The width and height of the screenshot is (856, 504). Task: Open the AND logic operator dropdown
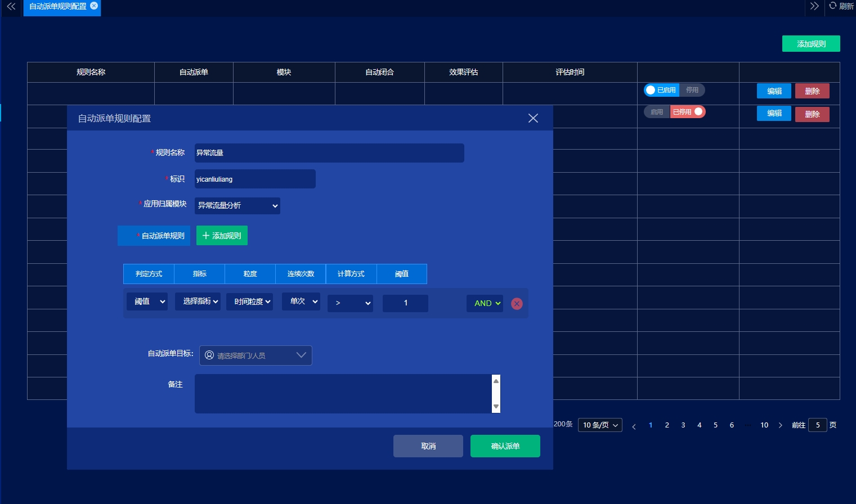point(485,303)
